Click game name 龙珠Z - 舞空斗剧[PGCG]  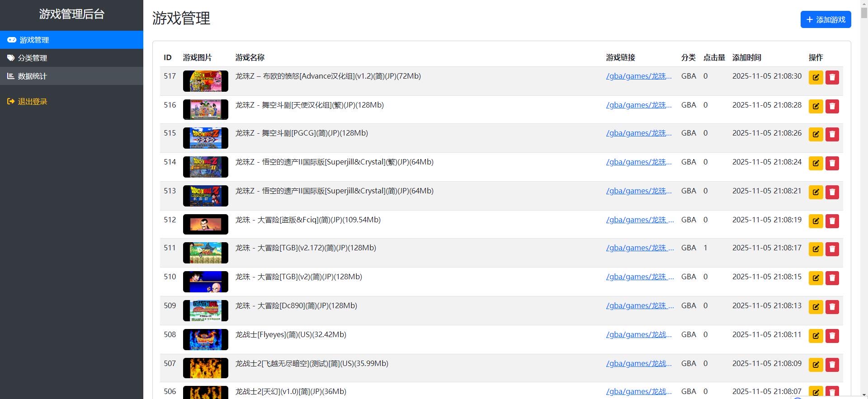point(302,133)
